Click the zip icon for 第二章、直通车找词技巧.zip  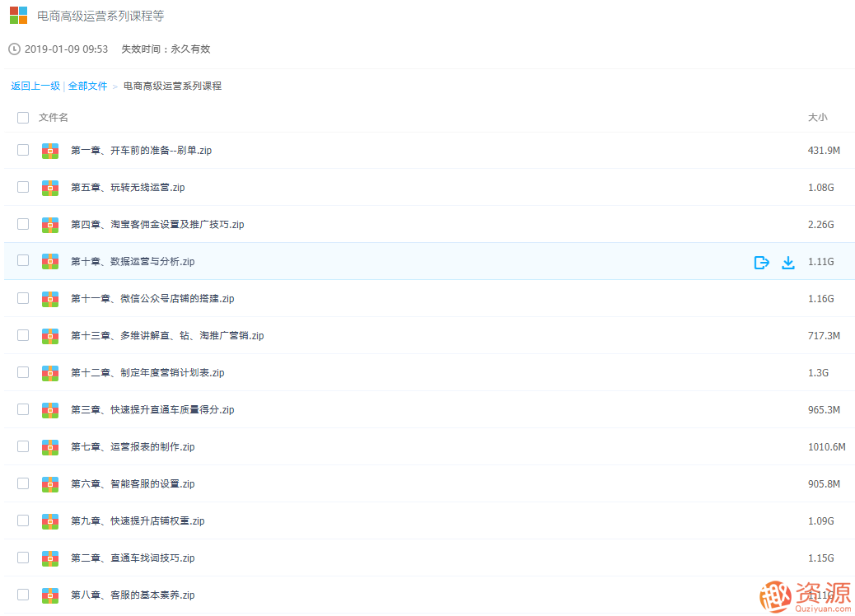click(x=50, y=558)
